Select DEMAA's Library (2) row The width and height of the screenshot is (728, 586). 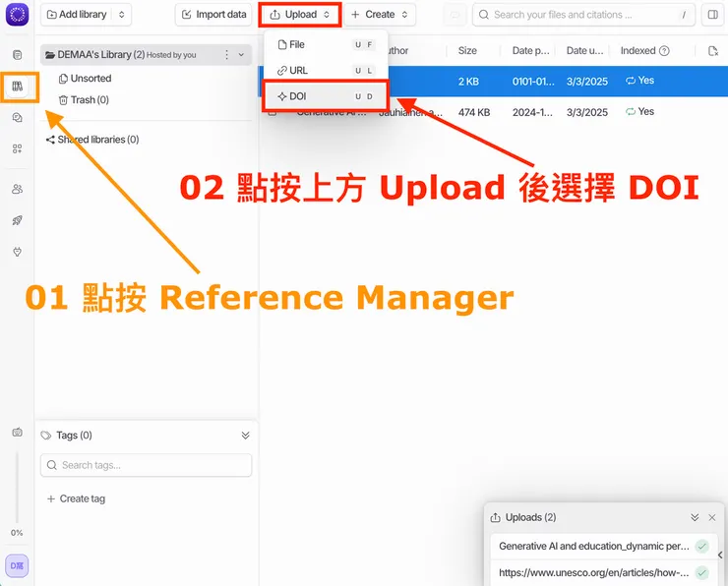(146, 55)
